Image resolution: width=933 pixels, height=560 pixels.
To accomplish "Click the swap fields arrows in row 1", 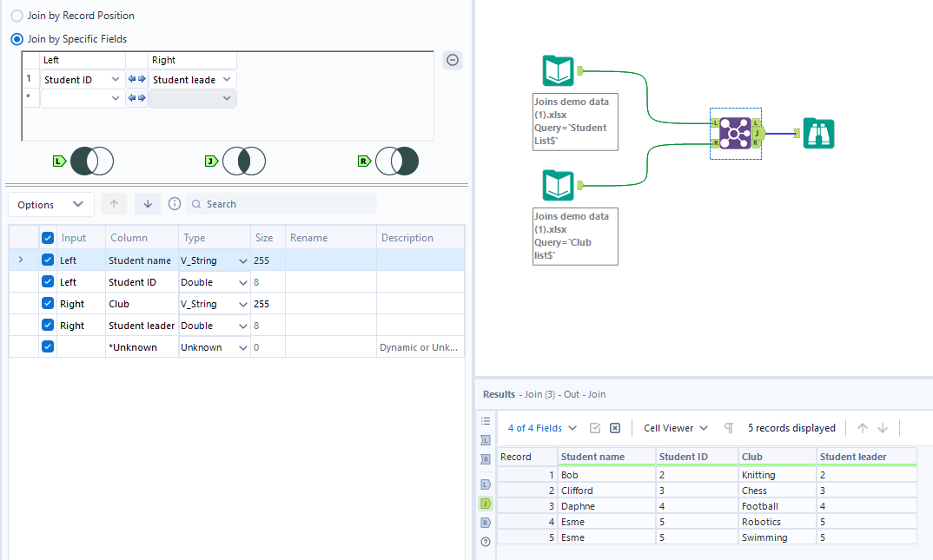I will (x=137, y=80).
